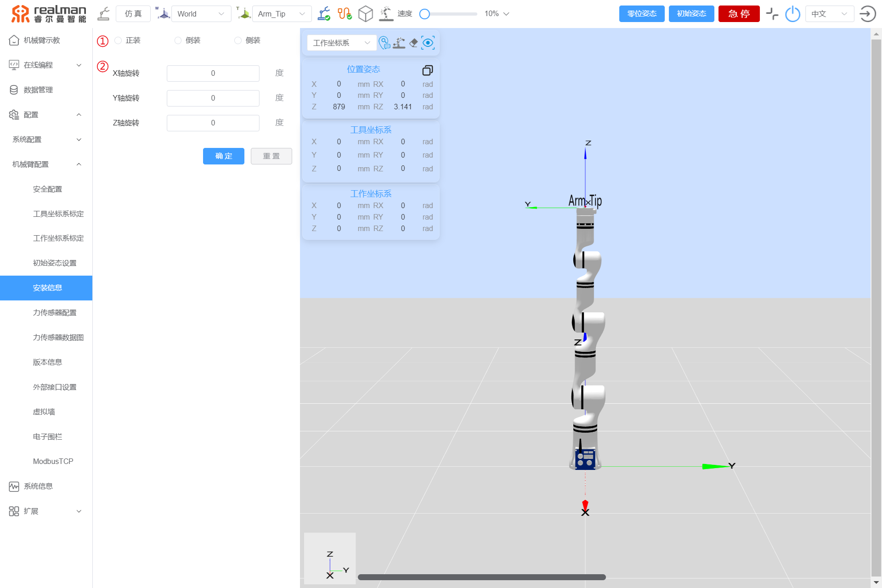The height and width of the screenshot is (588, 882).
Task: Click the crossed-lines icon next to 急停
Action: (x=772, y=14)
